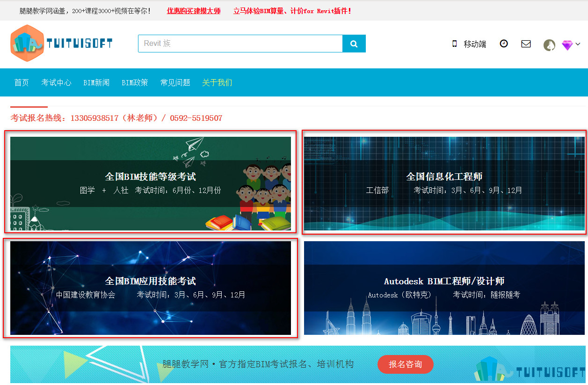The height and width of the screenshot is (385, 588).
Task: Click the user avatar icon
Action: (x=549, y=45)
